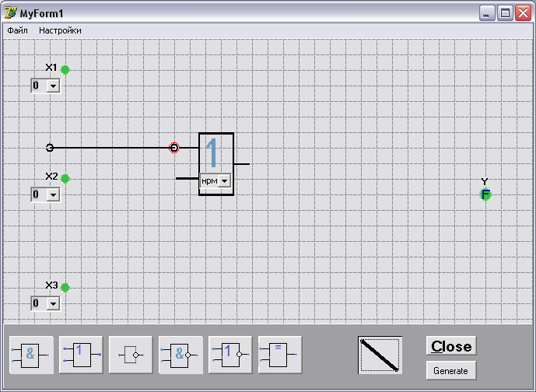The height and width of the screenshot is (392, 536).
Task: Select the wire line drawing tool
Action: tap(380, 355)
